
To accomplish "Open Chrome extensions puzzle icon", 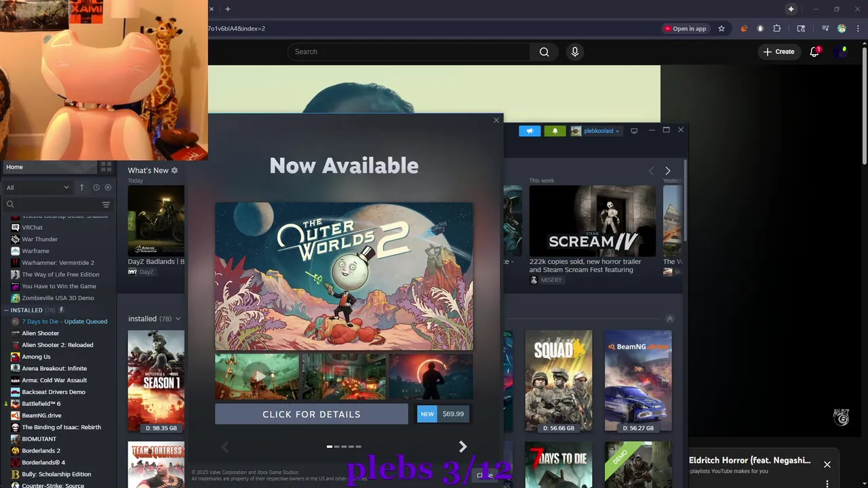I will point(777,28).
